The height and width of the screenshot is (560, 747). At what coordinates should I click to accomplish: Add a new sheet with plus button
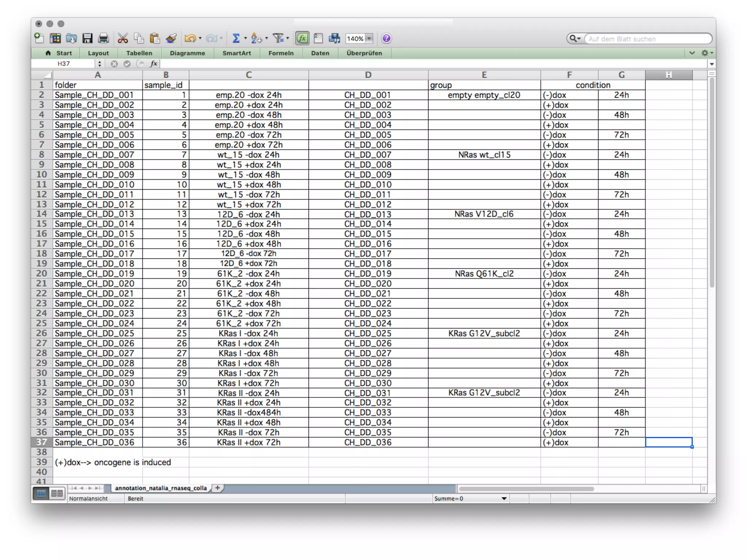click(x=217, y=488)
